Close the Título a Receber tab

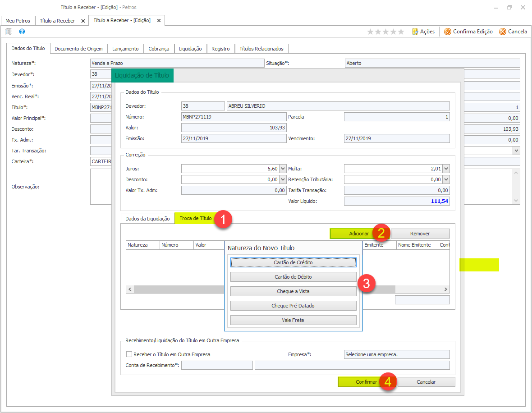83,21
